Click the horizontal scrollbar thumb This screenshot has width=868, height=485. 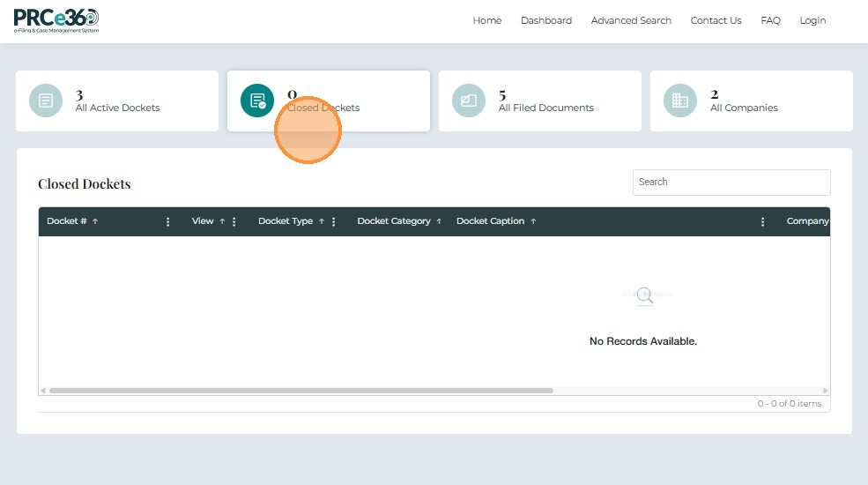coord(301,391)
